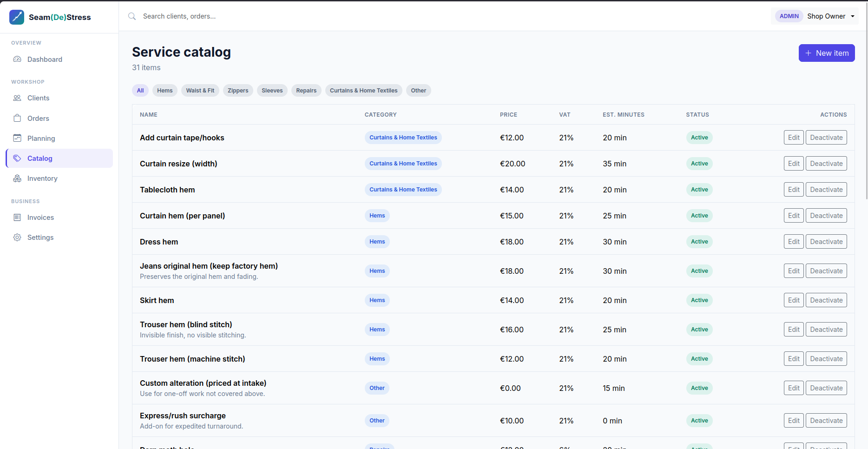Filter catalog by Repairs
Screen dimensions: 868x449
306,91
